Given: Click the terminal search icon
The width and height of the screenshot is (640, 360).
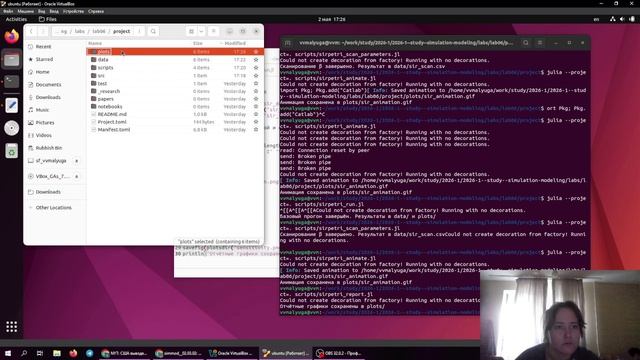Looking at the screenshot, I should tap(526, 42).
